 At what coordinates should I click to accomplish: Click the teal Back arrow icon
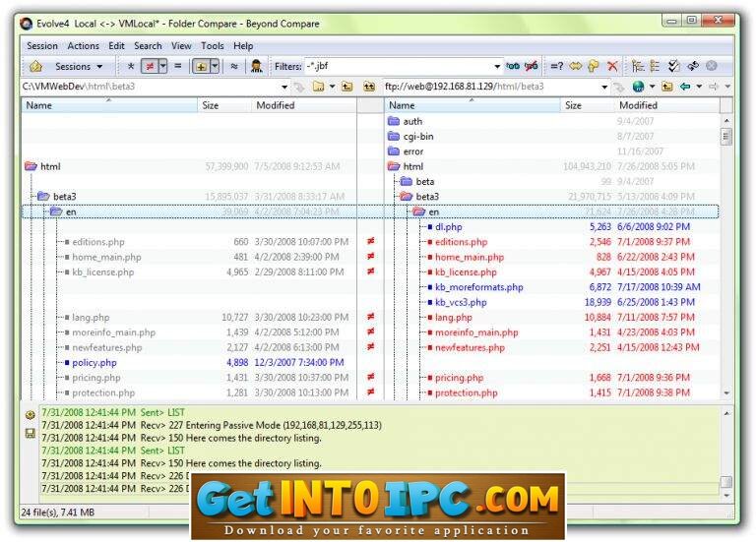point(685,87)
